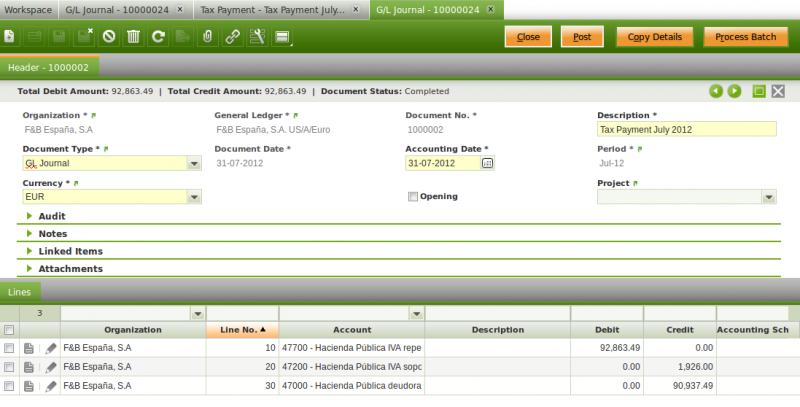Open the Project dropdown

tap(768, 197)
